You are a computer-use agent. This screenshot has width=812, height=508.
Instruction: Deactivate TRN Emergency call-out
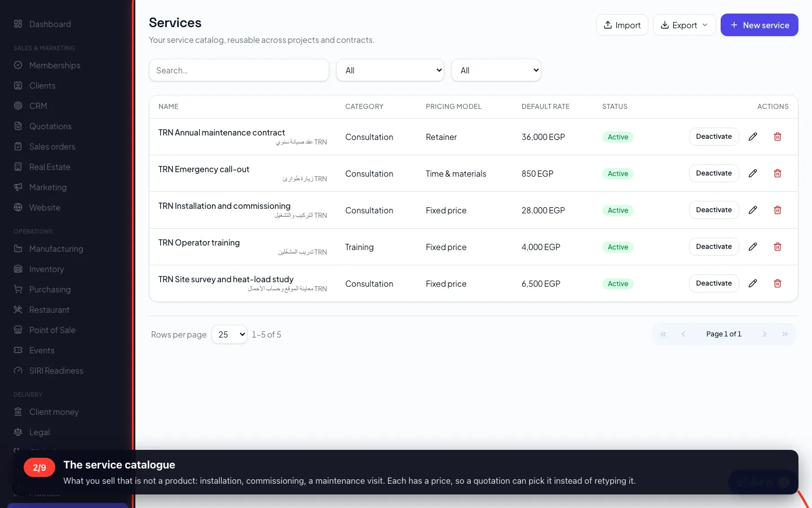pos(714,173)
